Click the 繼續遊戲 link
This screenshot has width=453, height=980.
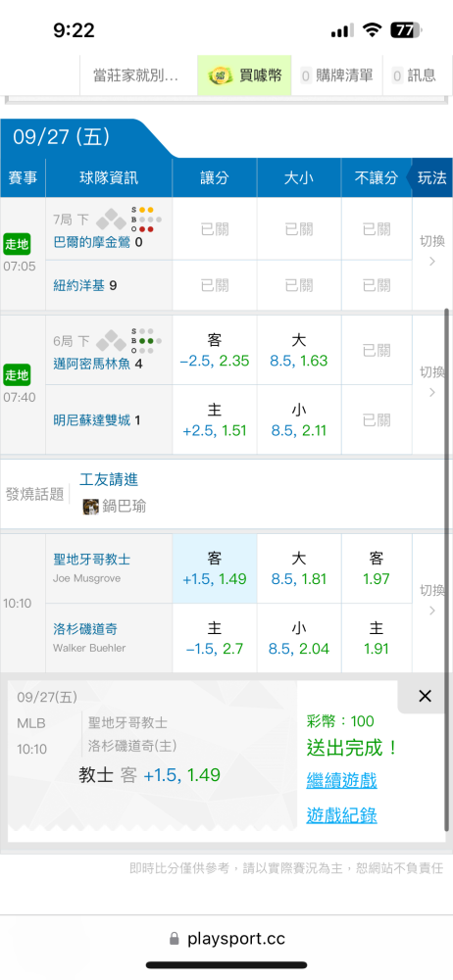341,781
